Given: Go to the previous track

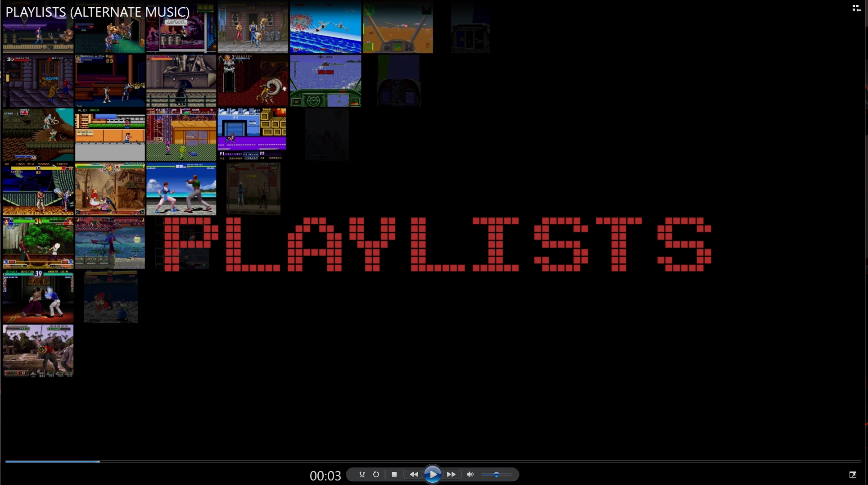Looking at the screenshot, I should click(413, 474).
